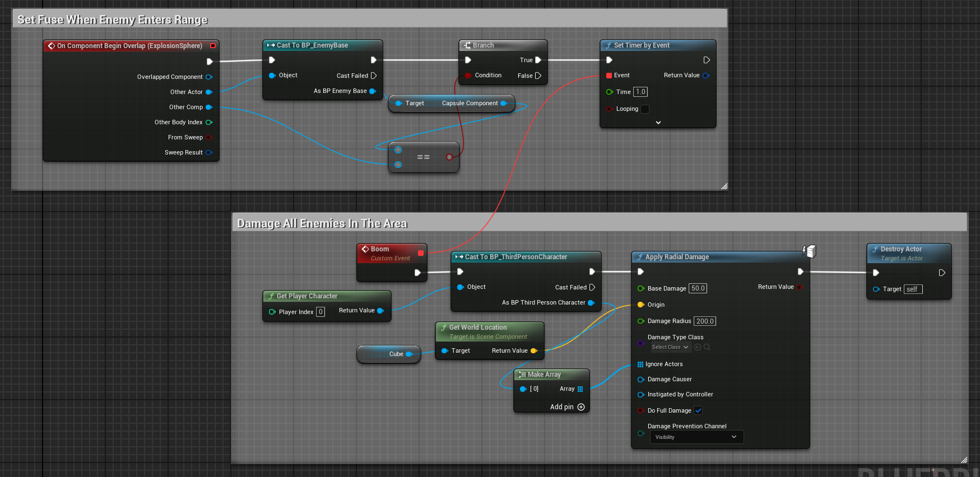980x477 pixels.
Task: Click the Ignore Actors array pin
Action: click(x=640, y=364)
